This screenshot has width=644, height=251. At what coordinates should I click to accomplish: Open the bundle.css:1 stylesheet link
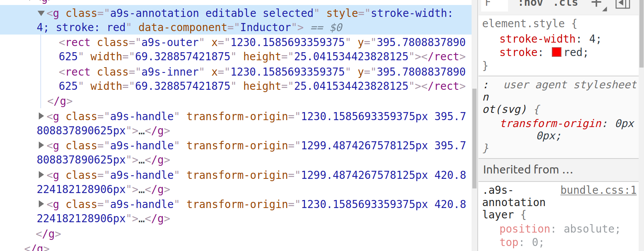coord(598,190)
